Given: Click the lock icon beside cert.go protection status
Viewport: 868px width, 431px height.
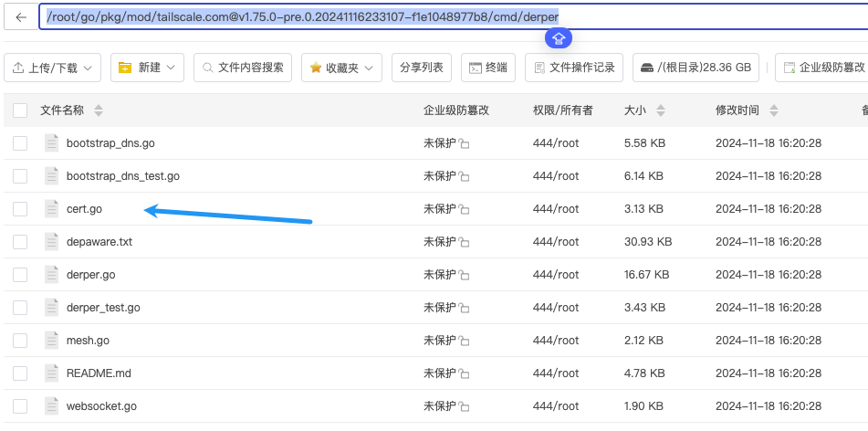Looking at the screenshot, I should point(464,209).
